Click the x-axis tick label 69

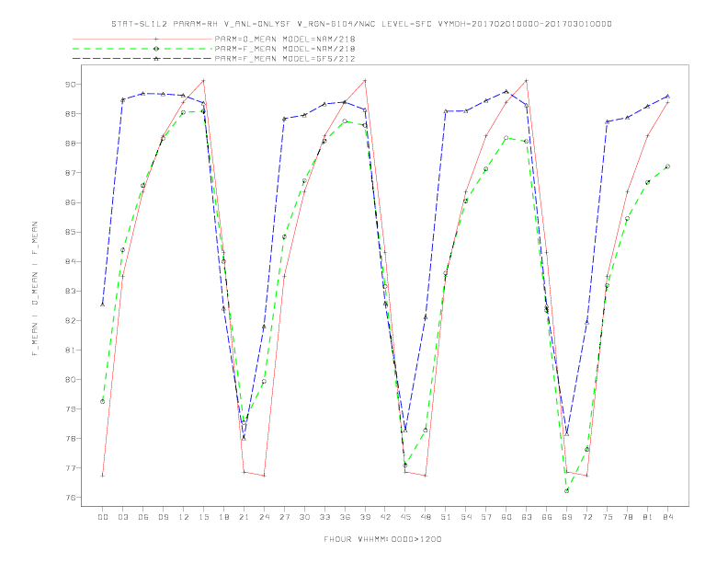tap(567, 517)
